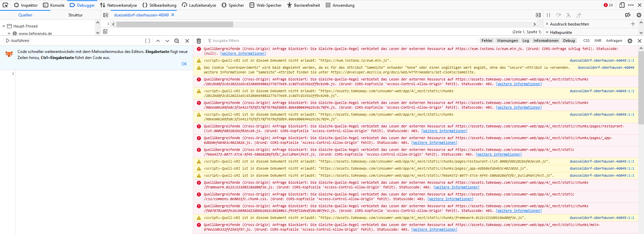Open the Inspektor tab
Screen dimensions: 644x234
pyautogui.click(x=26, y=5)
